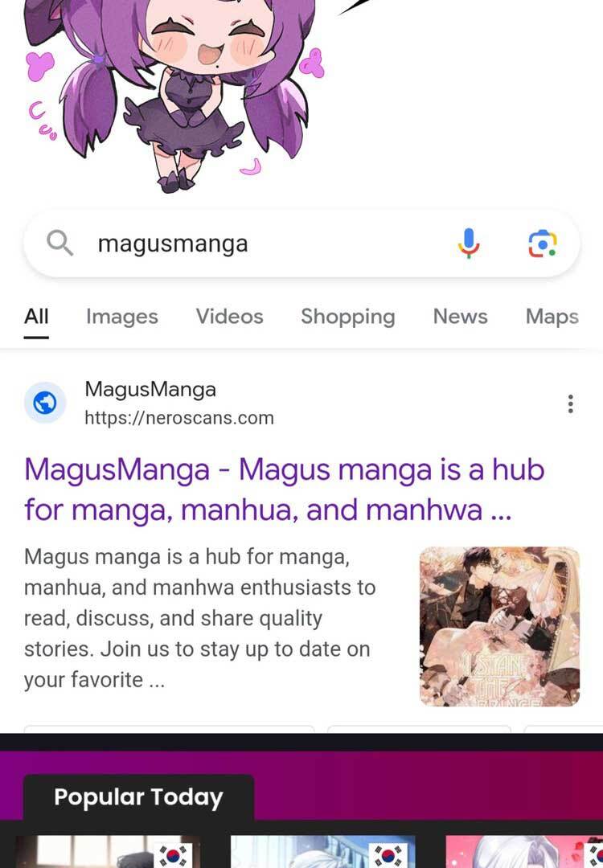Switch to the Videos tab

[x=229, y=317]
